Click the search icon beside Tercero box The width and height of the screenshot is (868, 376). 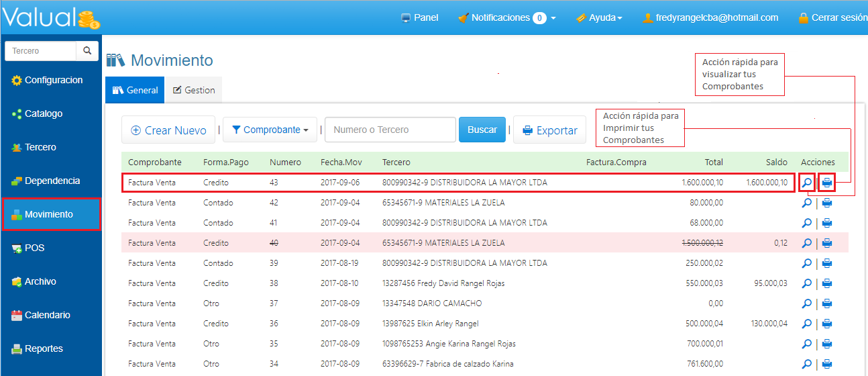(87, 51)
